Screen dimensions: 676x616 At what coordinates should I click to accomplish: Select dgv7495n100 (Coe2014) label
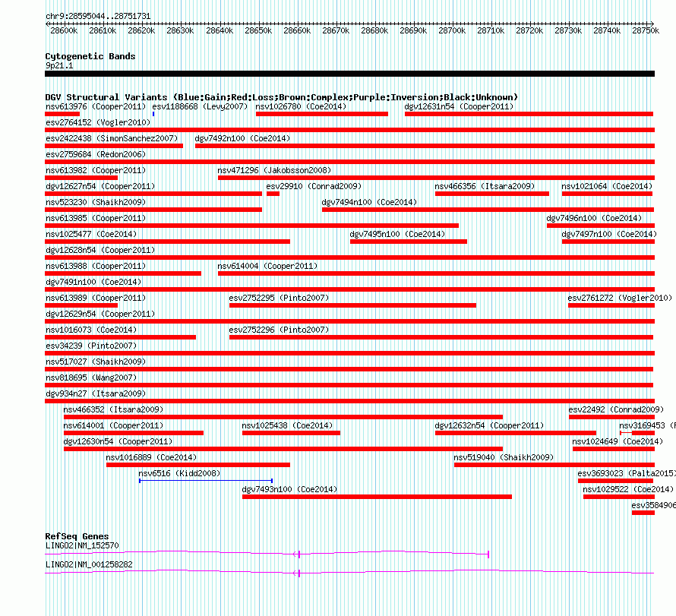pyautogui.click(x=397, y=234)
